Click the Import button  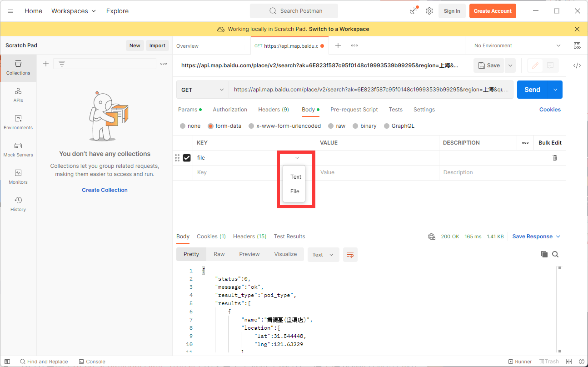[157, 45]
